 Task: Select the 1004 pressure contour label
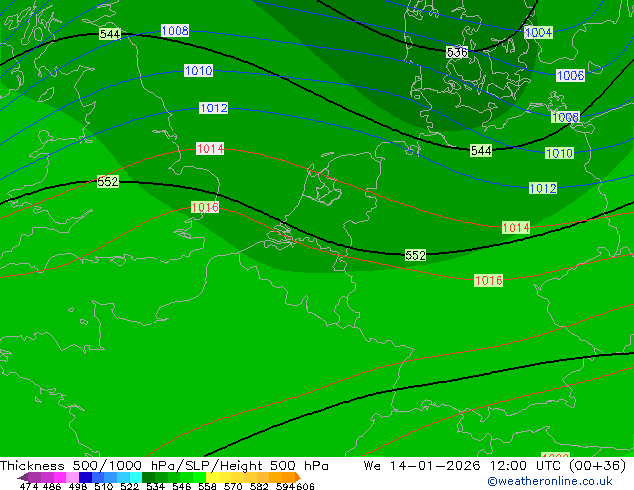pos(538,32)
